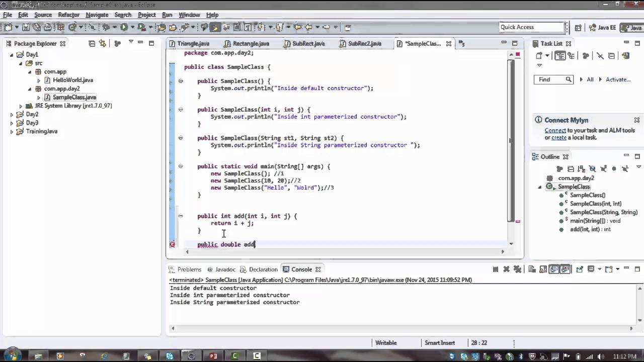Viewport: 644px width, 362px height.
Task: Click the Save icon in main toolbar
Action: tap(26, 27)
